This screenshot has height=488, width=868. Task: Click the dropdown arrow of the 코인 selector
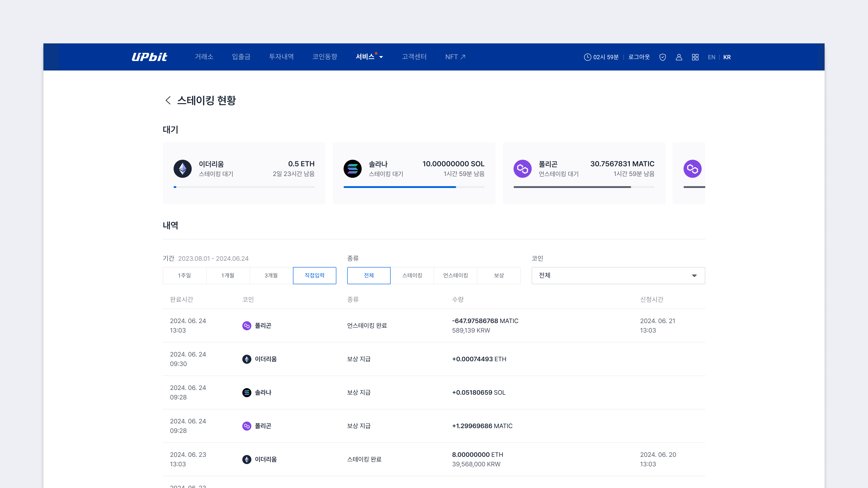pyautogui.click(x=694, y=276)
